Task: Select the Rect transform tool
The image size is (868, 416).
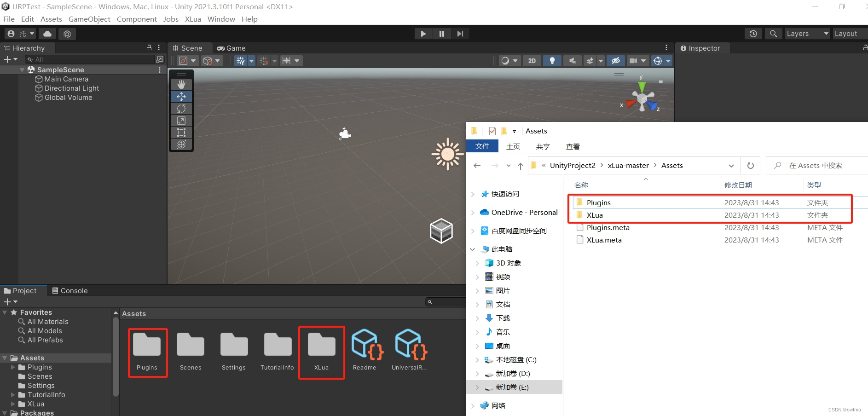Action: click(181, 132)
